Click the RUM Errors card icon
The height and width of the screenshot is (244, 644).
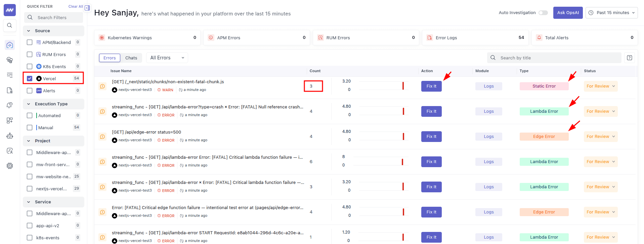[x=320, y=38]
